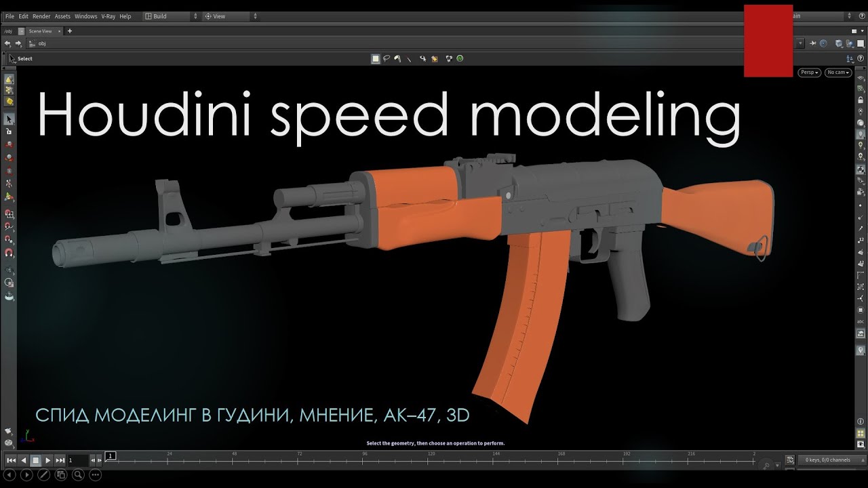Screen dimensions: 868x488
Task: Select the handle tool with colored axes
Action: pyautogui.click(x=9, y=197)
